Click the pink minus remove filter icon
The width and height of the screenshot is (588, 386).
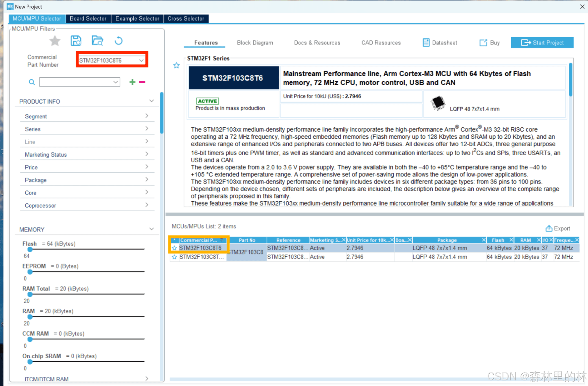[142, 82]
